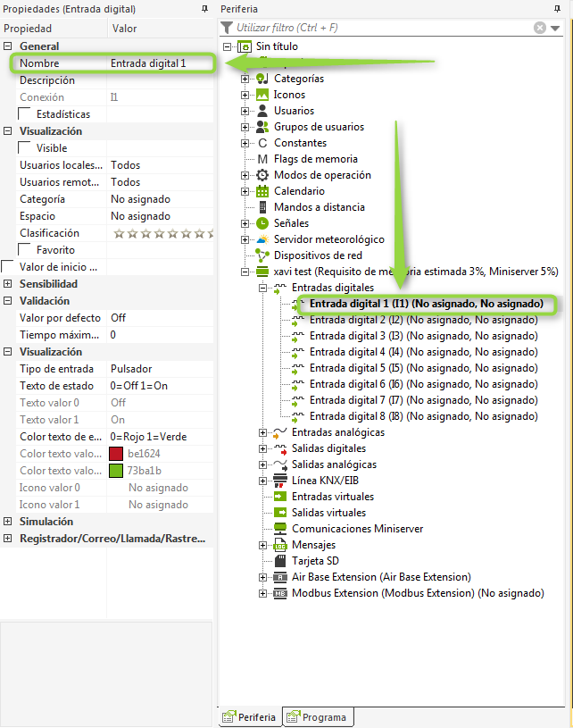Click the Modos de operación gear icon
This screenshot has width=573, height=728.
click(262, 175)
